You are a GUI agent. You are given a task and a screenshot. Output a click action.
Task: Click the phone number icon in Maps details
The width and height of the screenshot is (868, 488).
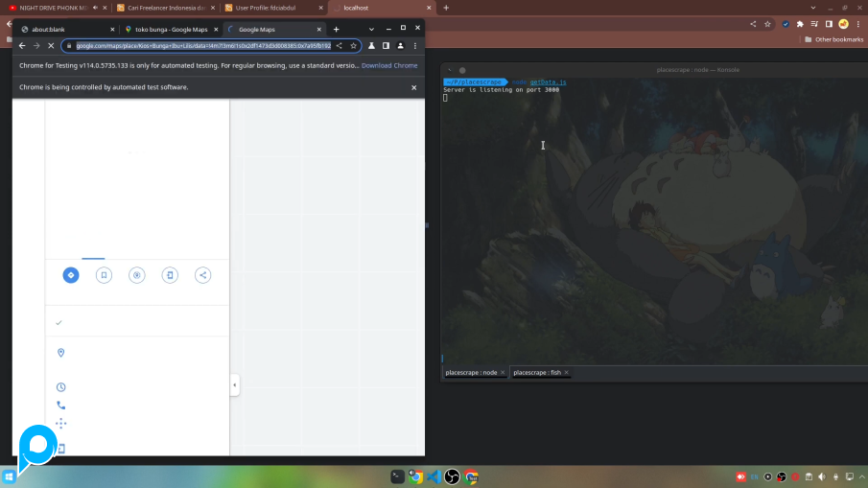(61, 406)
